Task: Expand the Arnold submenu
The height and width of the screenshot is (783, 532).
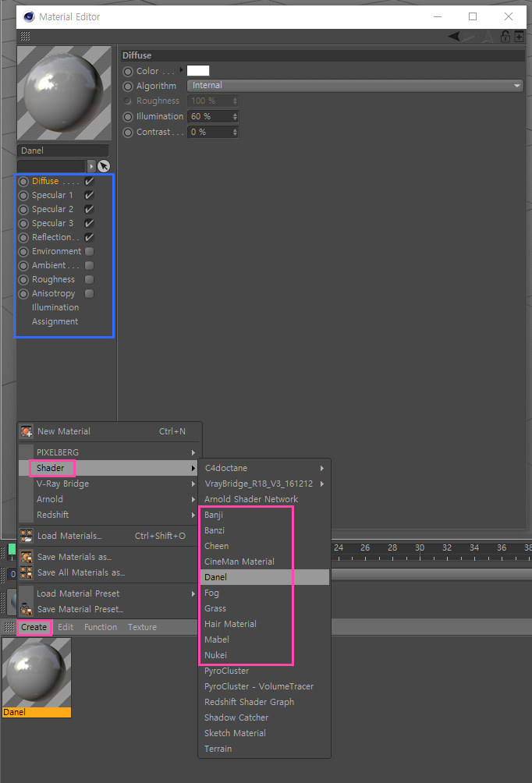Action: (x=193, y=499)
